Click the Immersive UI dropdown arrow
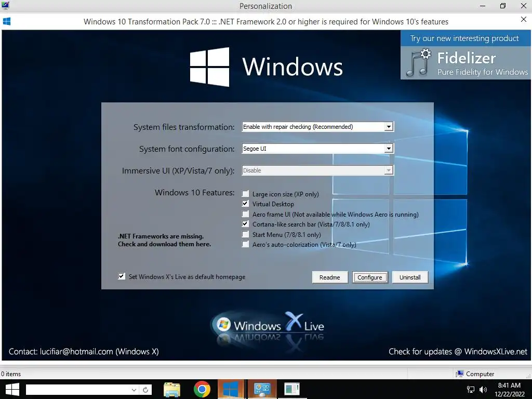 point(389,170)
